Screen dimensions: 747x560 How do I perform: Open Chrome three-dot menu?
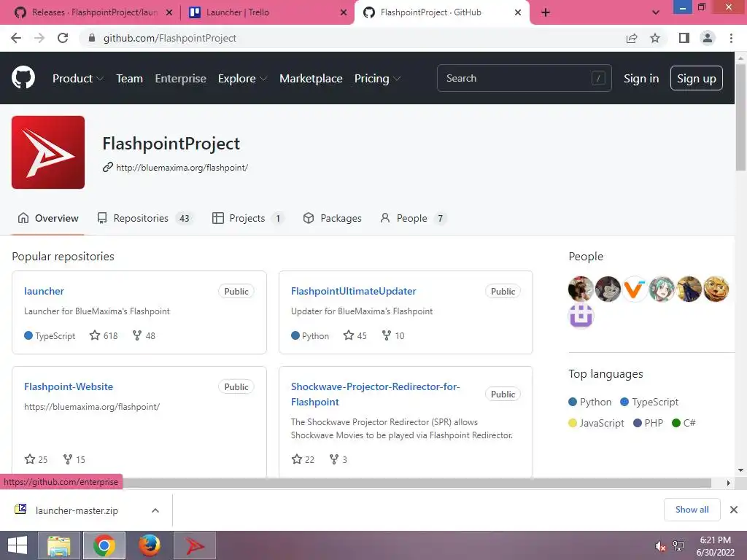pos(731,38)
